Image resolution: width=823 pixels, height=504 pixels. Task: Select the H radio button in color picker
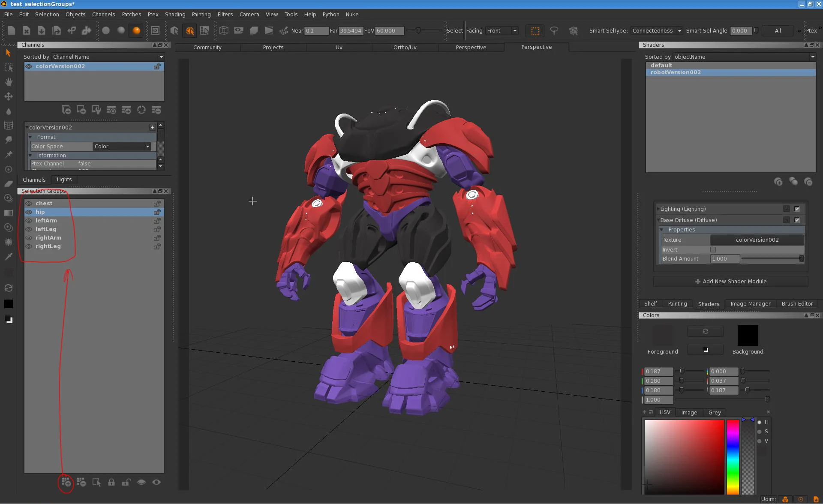pos(760,423)
